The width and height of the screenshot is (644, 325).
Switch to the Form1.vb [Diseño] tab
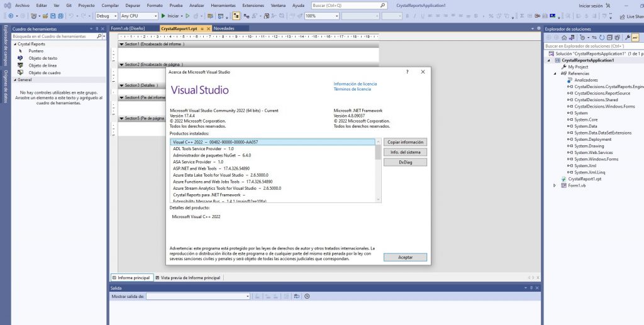click(x=127, y=28)
